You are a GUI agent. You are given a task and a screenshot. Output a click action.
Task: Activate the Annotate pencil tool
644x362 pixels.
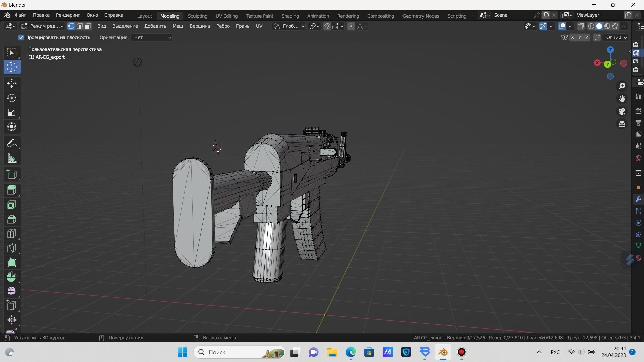[x=12, y=143]
